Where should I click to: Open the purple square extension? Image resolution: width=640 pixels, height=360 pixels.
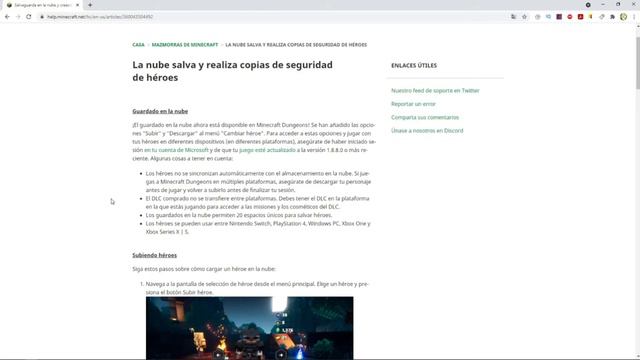(x=559, y=17)
